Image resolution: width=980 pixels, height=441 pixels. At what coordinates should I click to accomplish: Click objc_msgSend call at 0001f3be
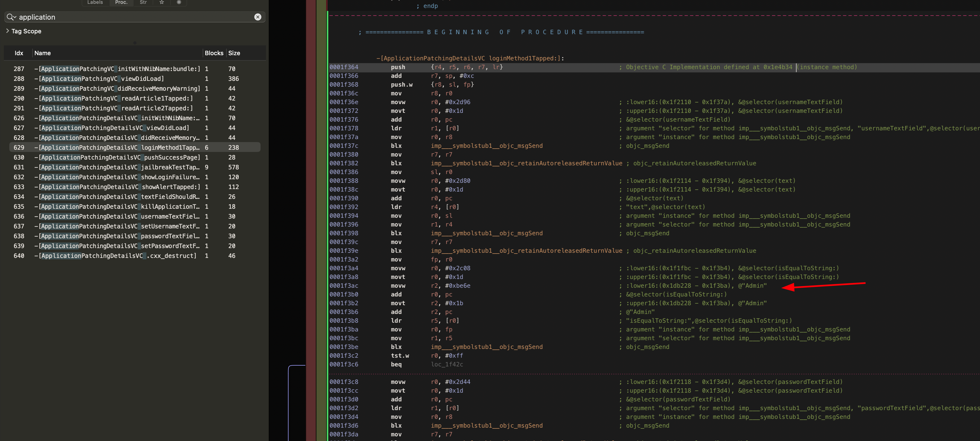486,347
